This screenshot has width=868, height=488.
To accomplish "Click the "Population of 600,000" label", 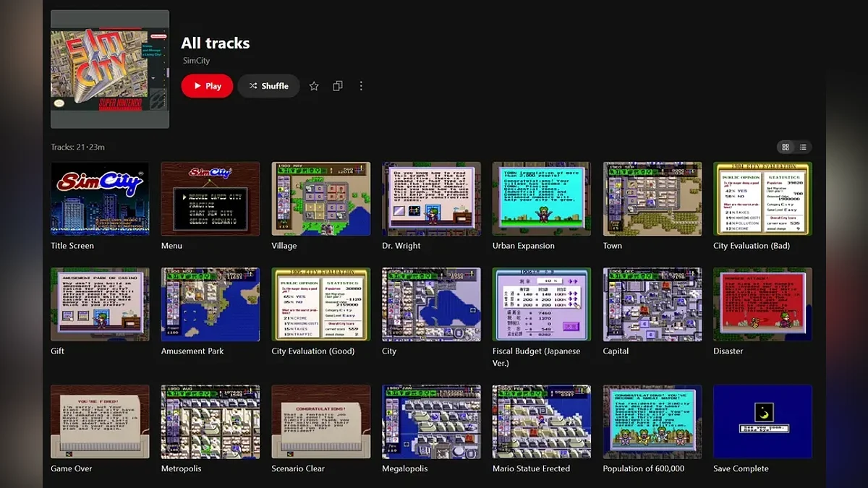I will click(644, 468).
